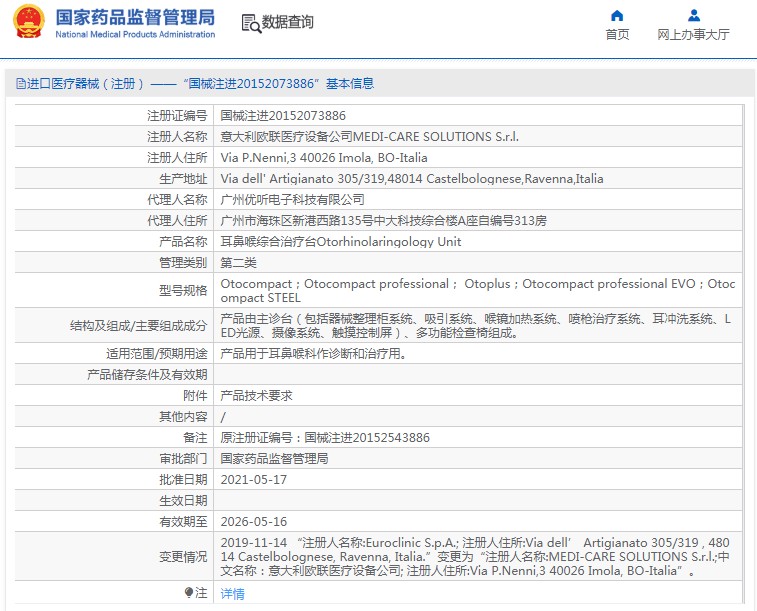
Task: Click the 备注 row label
Action: coord(195,438)
